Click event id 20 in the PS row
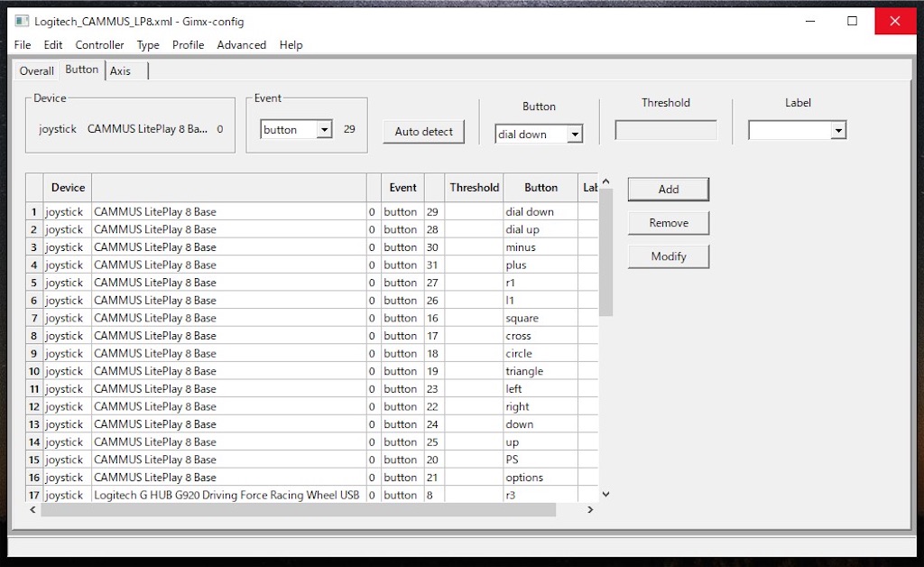This screenshot has height=567, width=924. coord(434,460)
